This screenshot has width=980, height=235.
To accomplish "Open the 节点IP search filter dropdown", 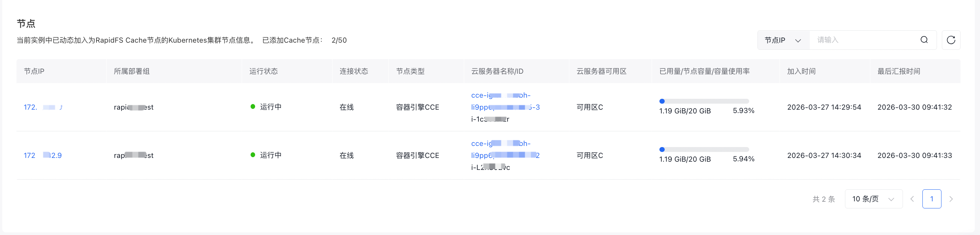I will click(x=783, y=40).
